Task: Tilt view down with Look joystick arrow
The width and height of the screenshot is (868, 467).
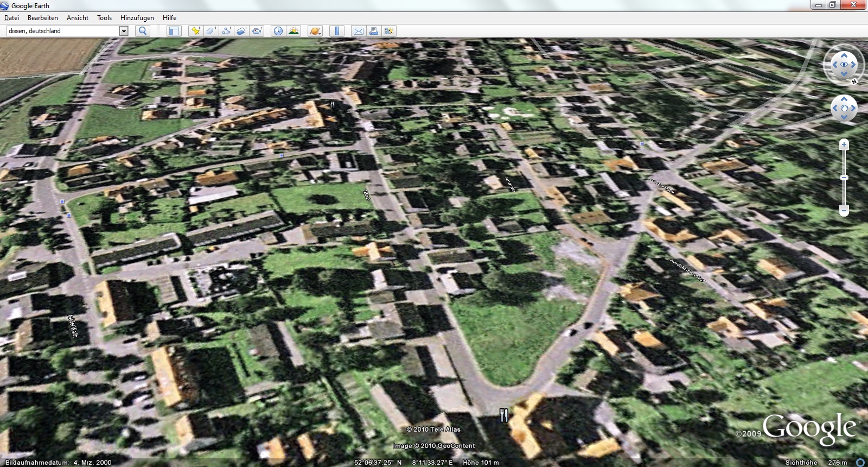Action: point(844,74)
